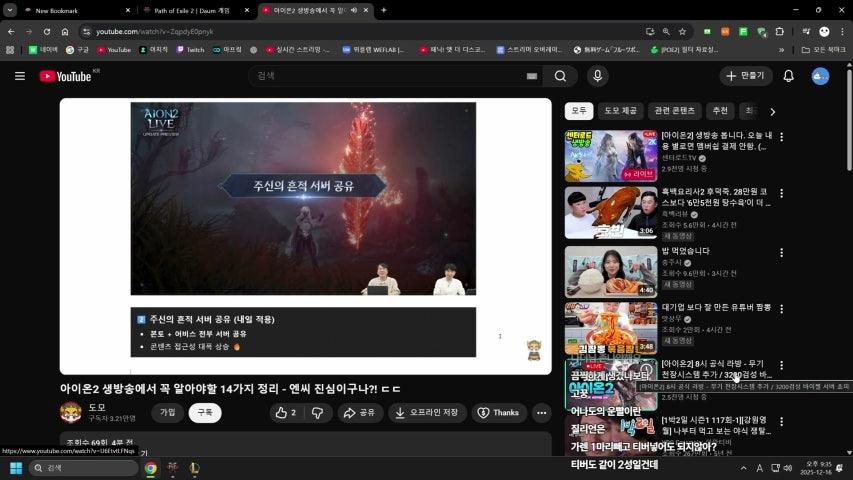Viewport: 853px width, 480px height.
Task: Open the three-dot more actions menu
Action: 541,412
